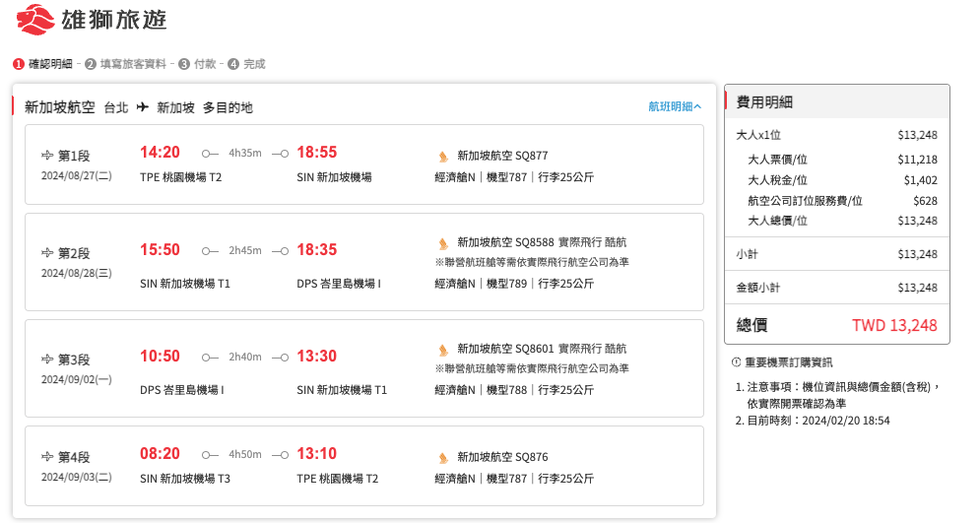
Task: Click Singapore Airlines logo next to SQ8601
Action: click(x=443, y=349)
